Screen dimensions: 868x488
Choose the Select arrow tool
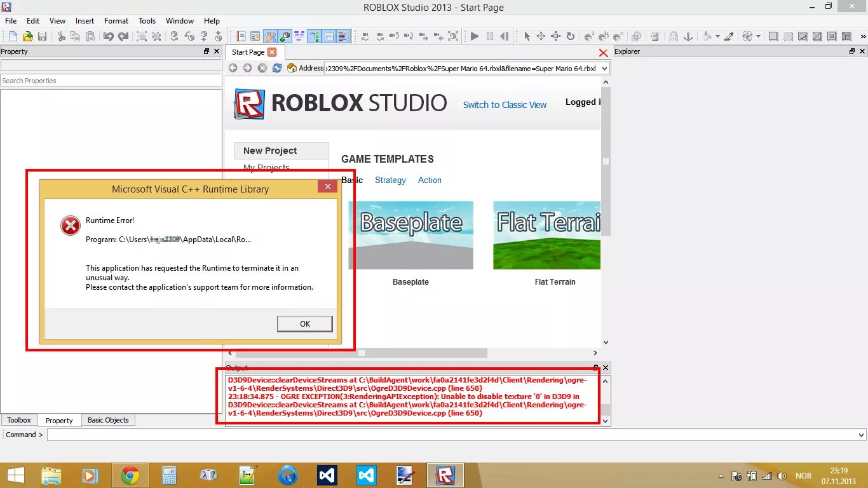tap(527, 37)
